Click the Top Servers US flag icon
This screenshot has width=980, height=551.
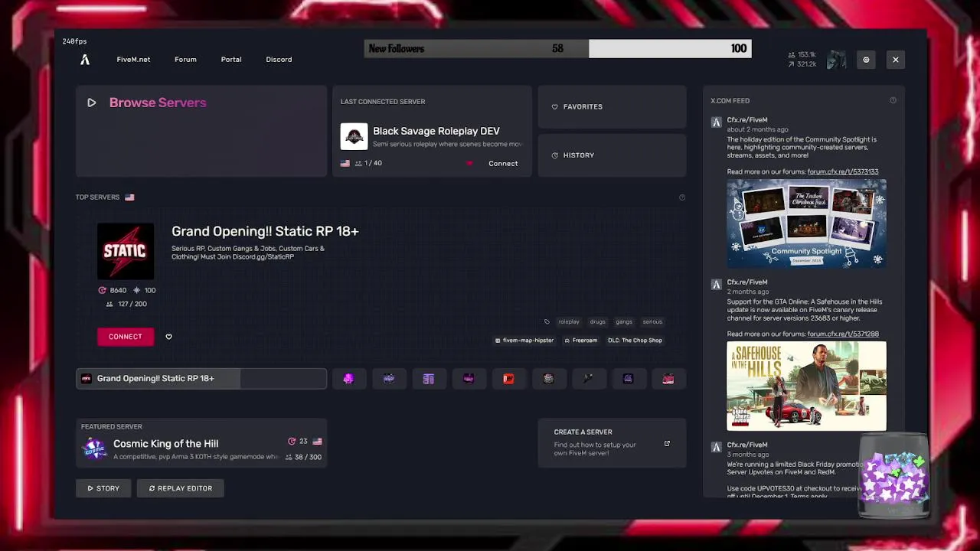pyautogui.click(x=129, y=197)
